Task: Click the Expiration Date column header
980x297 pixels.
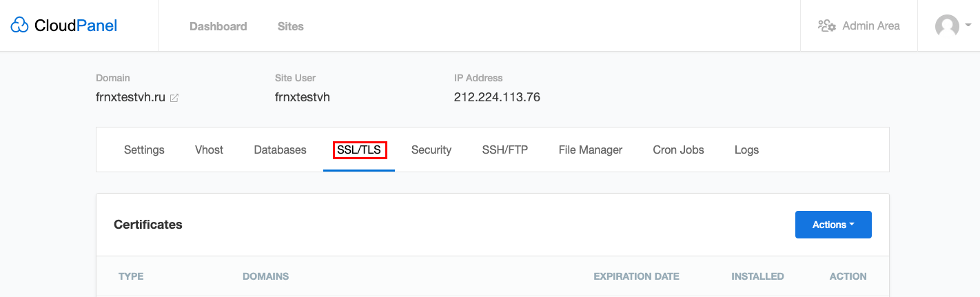Action: click(x=636, y=276)
